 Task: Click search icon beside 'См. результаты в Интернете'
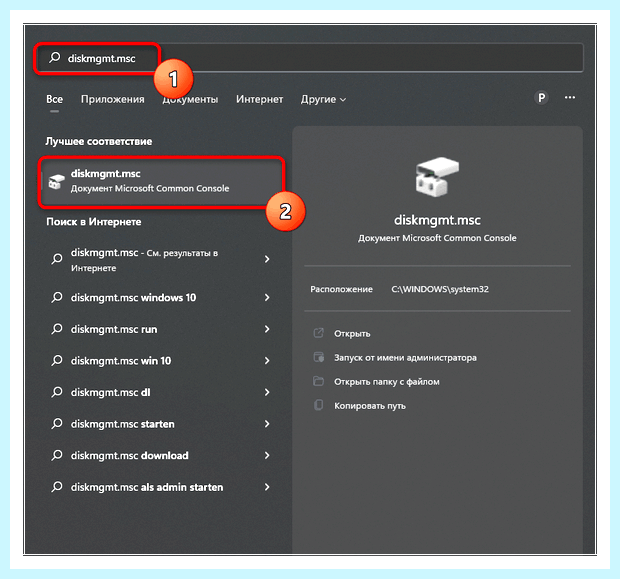click(57, 259)
